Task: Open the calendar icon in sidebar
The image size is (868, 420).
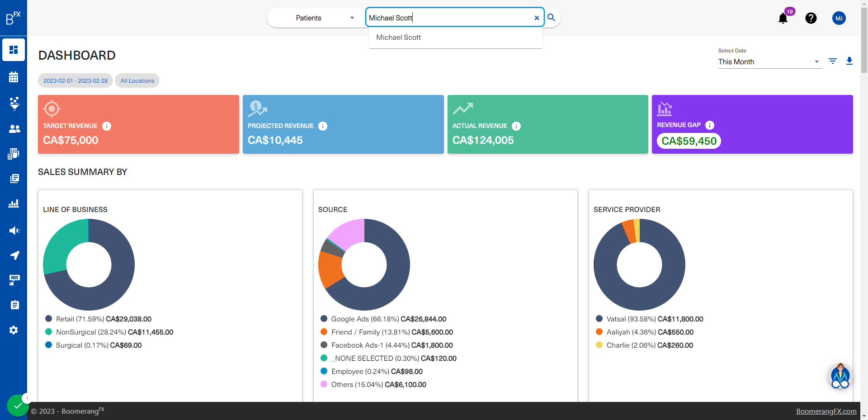Action: (14, 77)
